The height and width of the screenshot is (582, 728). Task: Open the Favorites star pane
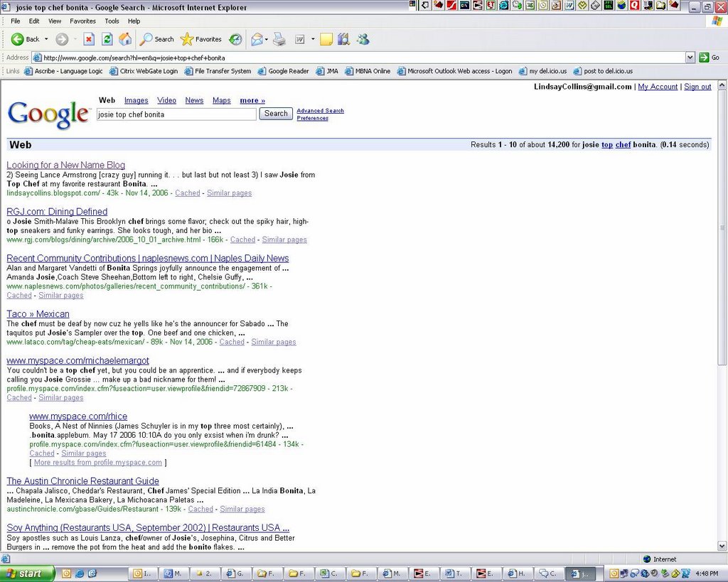(201, 40)
